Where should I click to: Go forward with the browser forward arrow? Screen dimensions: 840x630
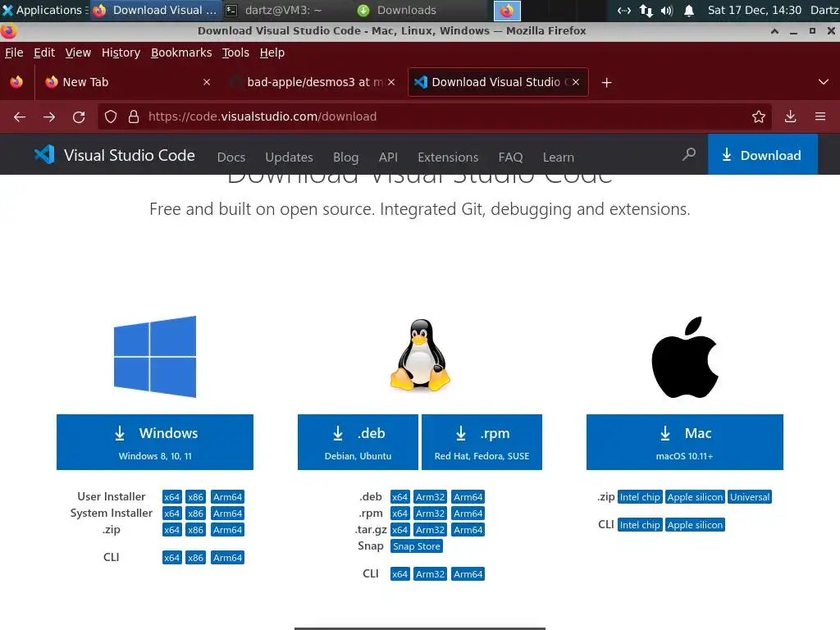49,116
